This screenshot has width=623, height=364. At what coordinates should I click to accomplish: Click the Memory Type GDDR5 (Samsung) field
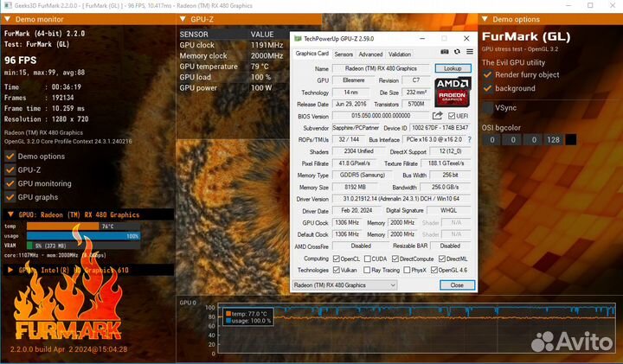(x=362, y=175)
